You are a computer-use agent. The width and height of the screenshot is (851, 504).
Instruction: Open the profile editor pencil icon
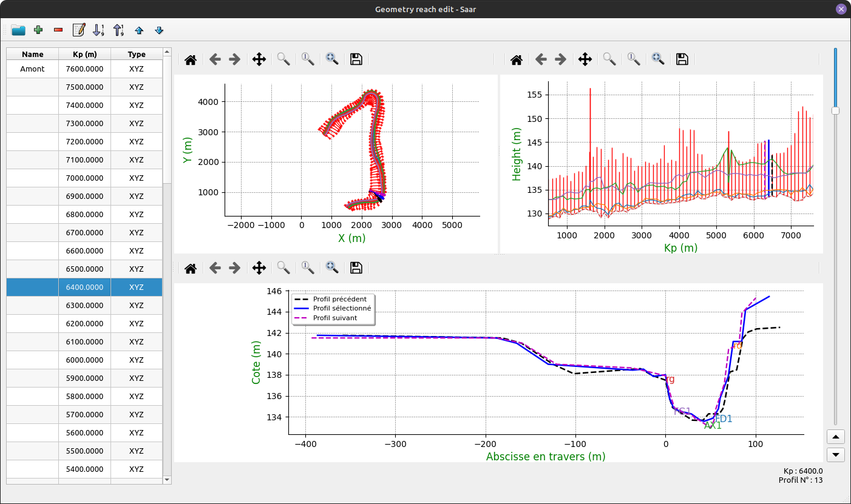78,30
